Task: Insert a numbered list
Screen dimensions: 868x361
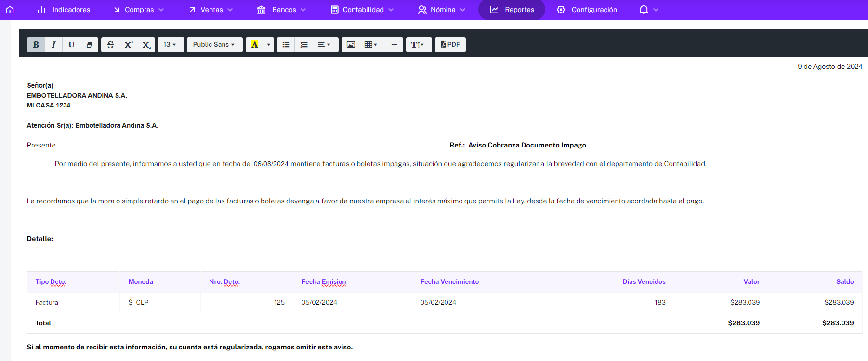Action: [304, 45]
